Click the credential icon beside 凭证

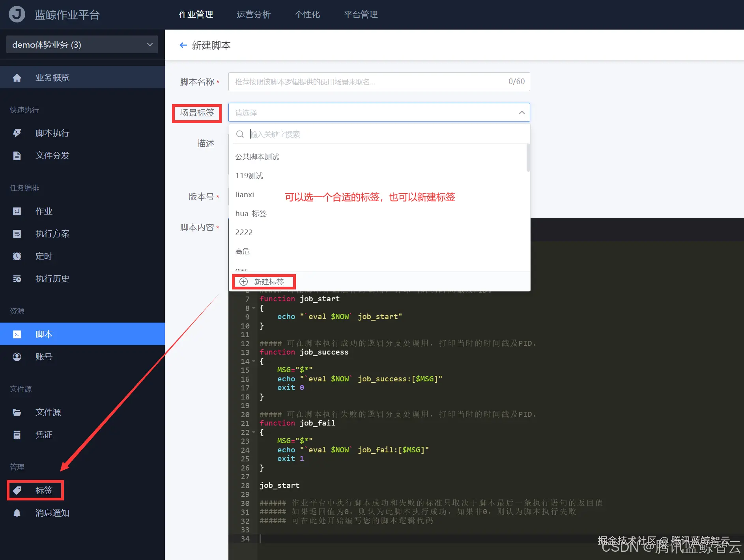17,435
